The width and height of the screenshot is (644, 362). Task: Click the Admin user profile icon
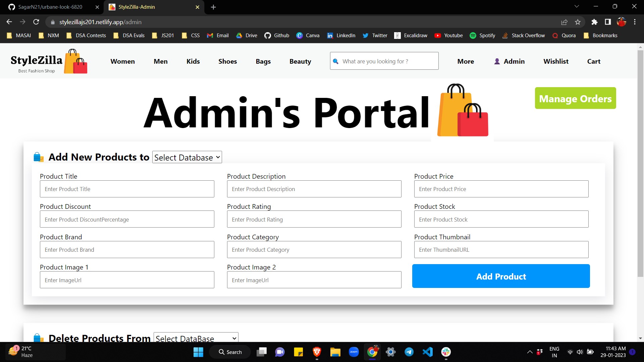tap(497, 61)
